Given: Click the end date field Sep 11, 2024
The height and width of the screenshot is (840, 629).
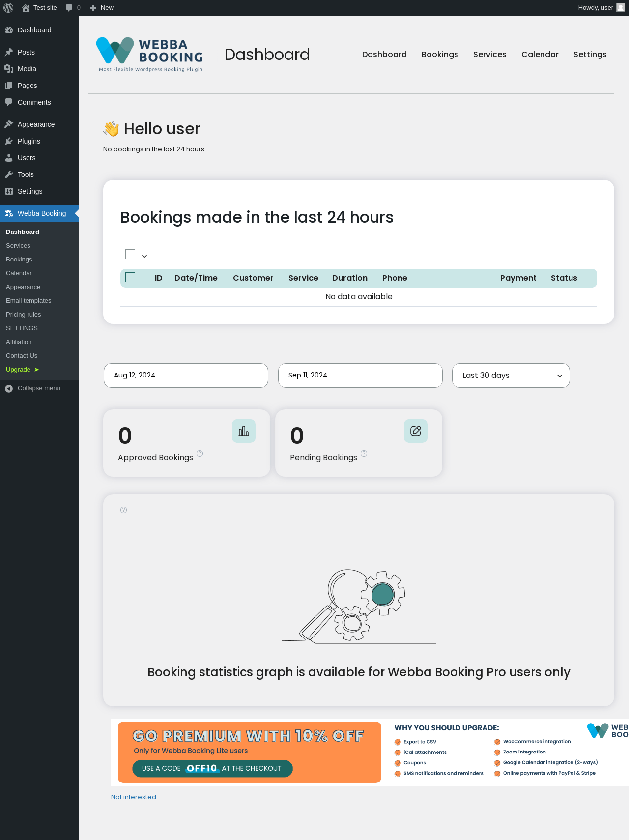Looking at the screenshot, I should [x=360, y=376].
